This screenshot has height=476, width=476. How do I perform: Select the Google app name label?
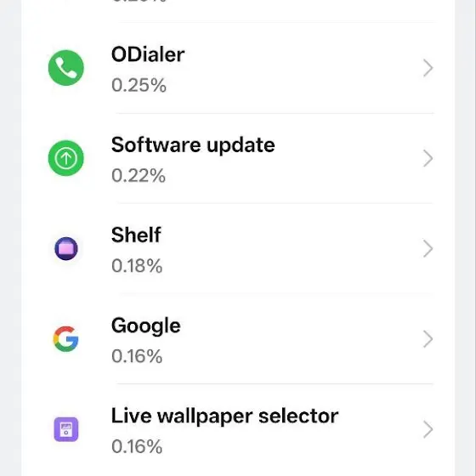tap(145, 326)
